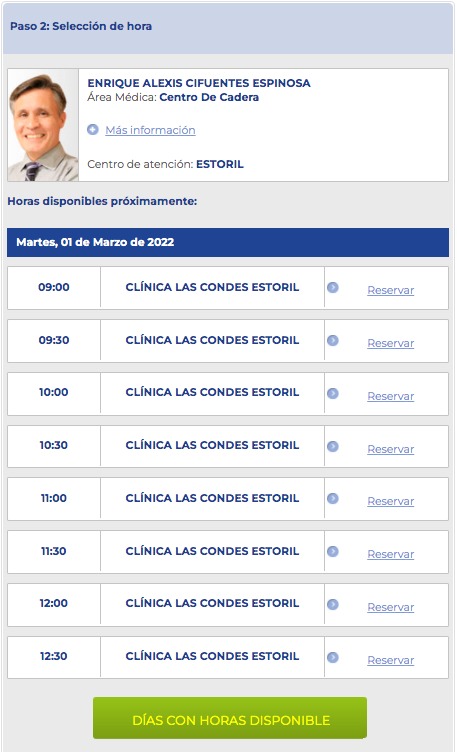This screenshot has width=457, height=752.
Task: Click the arrow icon in the 09:30 row
Action: tap(333, 341)
